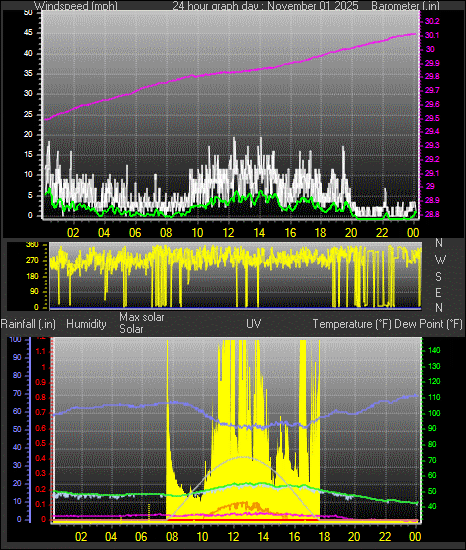The image size is (466, 550).
Task: Click the 30.1 barometer axis value
Action: pos(432,35)
